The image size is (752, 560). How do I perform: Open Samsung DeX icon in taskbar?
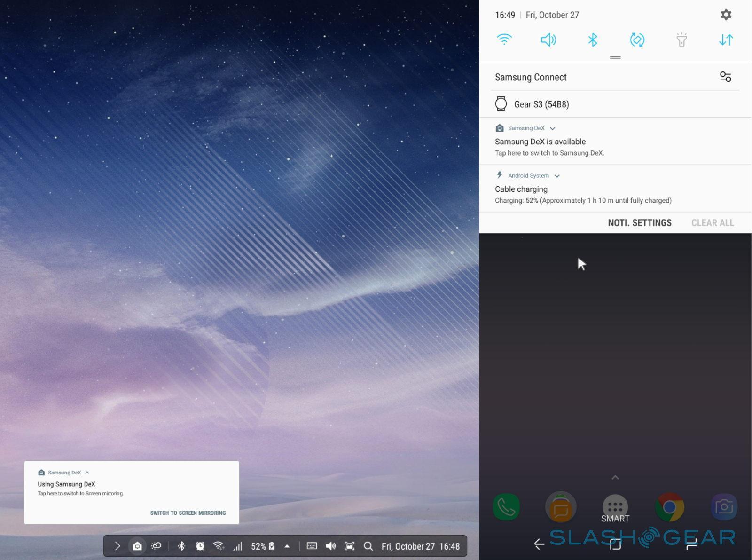point(137,546)
